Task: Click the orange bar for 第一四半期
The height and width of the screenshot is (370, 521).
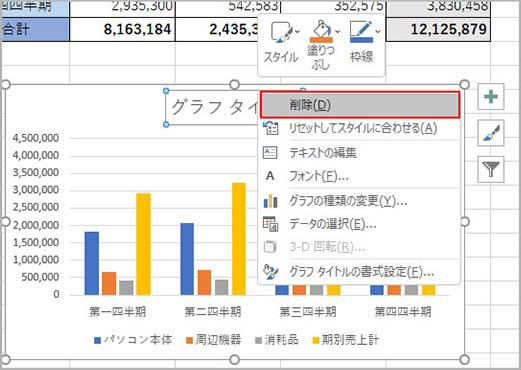Action: [x=109, y=283]
